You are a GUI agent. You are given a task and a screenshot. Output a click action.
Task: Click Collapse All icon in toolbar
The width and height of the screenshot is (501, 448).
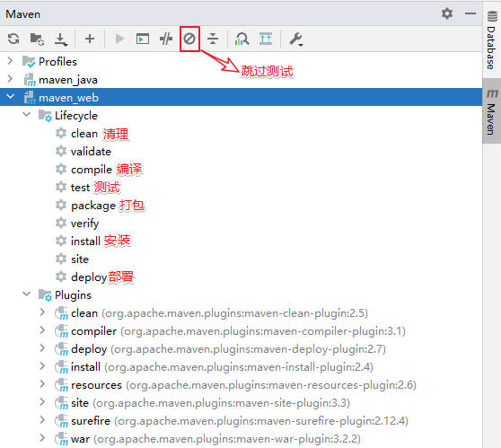point(213,39)
